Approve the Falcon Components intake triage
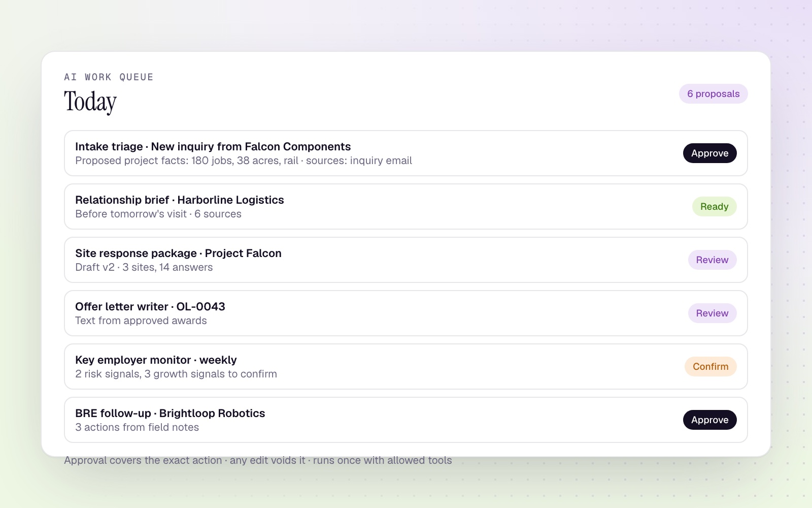The width and height of the screenshot is (812, 508). (709, 153)
